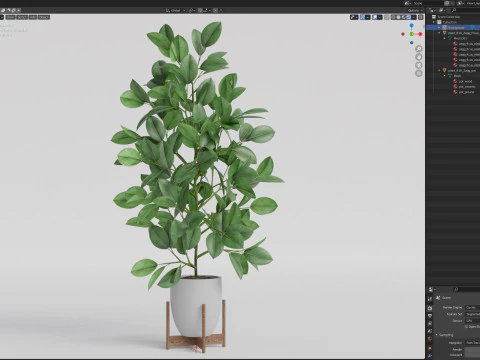
Task: Click the Scene name field in top bar
Action: click(x=428, y=3)
